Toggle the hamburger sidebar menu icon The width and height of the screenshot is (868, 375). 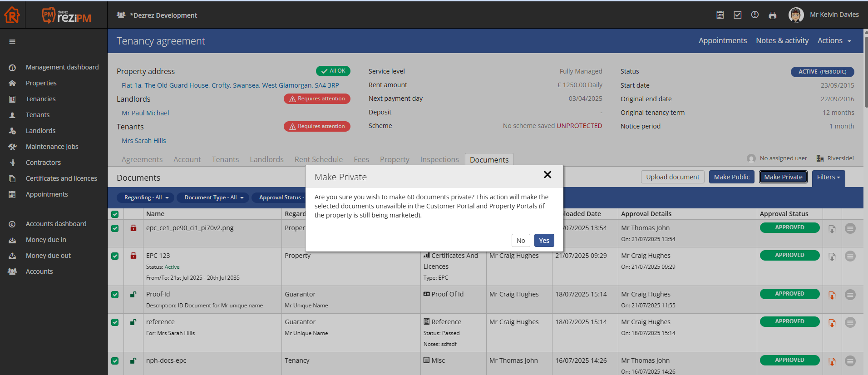[x=12, y=42]
